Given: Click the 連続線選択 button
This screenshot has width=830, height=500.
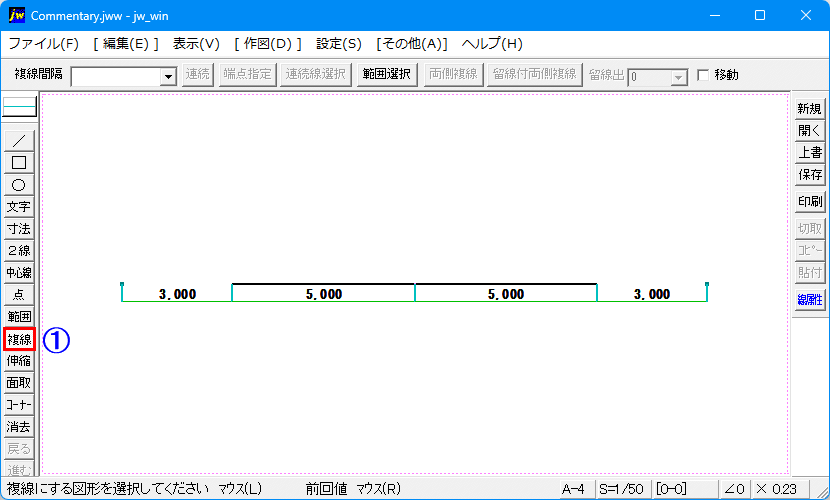Looking at the screenshot, I should click(315, 75).
